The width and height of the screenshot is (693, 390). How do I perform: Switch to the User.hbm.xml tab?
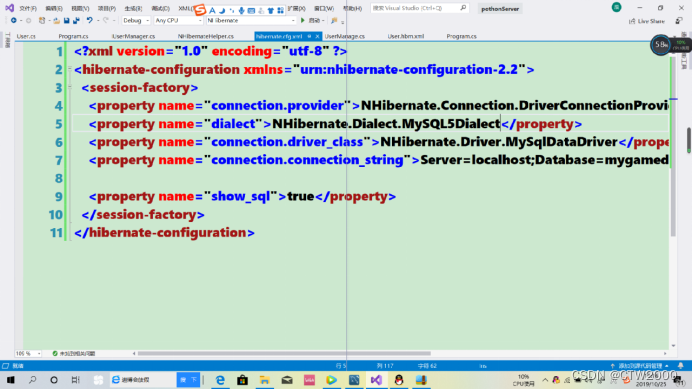click(406, 36)
